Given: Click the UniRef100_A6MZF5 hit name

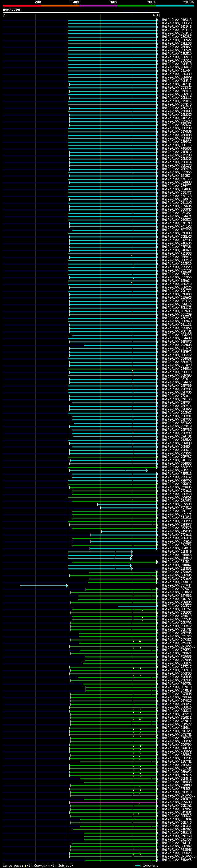Looking at the screenshot, I should point(177,470).
